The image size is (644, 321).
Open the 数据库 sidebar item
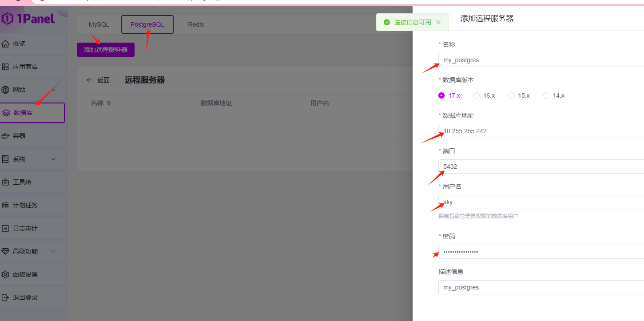[x=32, y=113]
